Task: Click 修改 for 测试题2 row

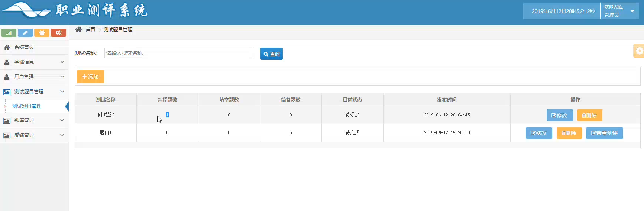Action: [560, 115]
